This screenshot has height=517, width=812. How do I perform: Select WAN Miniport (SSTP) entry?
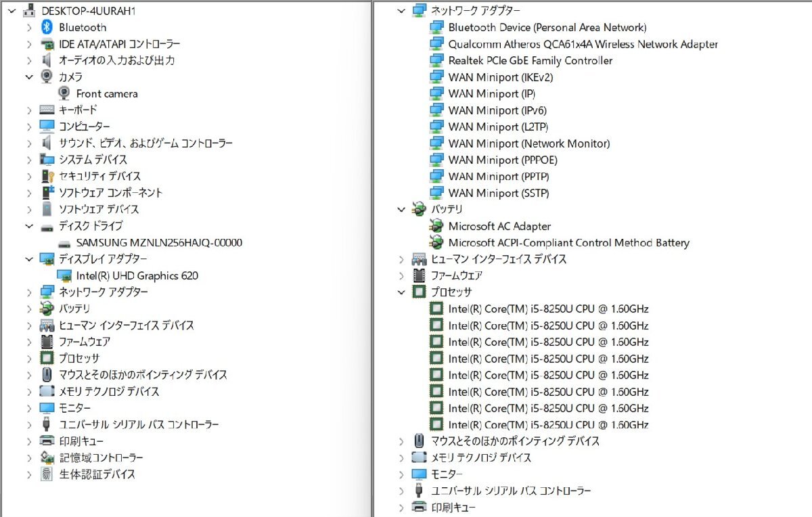(499, 193)
